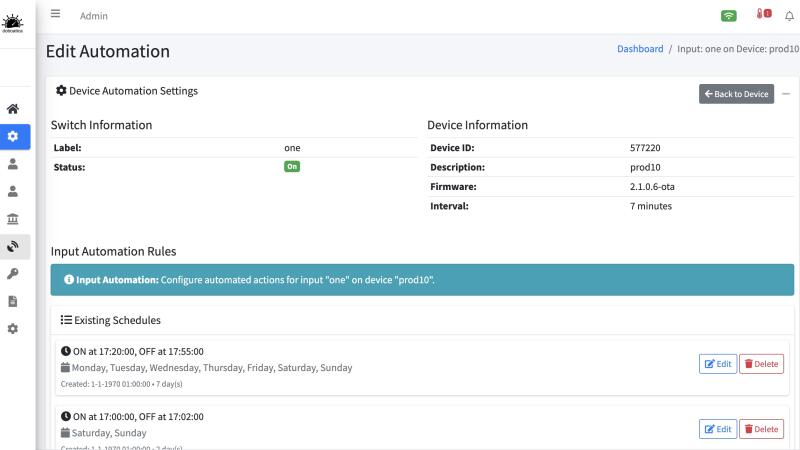Click the key icon in the sidebar
This screenshot has width=800, height=450.
tap(13, 272)
